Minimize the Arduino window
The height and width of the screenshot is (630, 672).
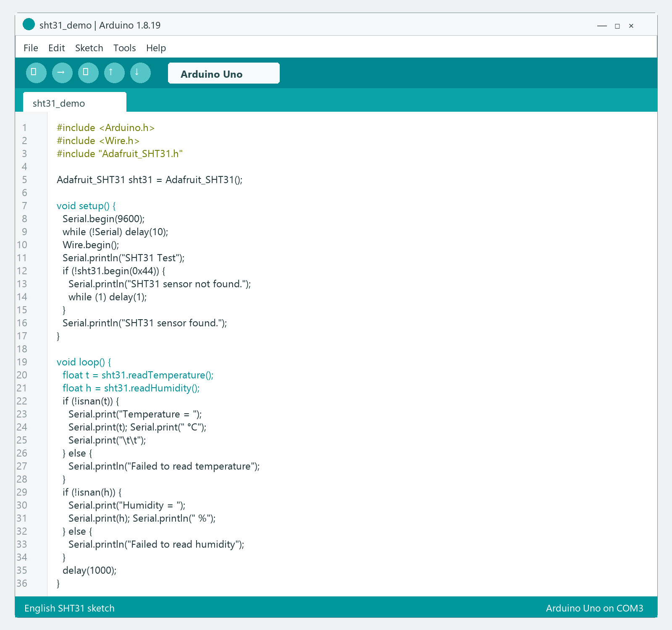click(602, 26)
